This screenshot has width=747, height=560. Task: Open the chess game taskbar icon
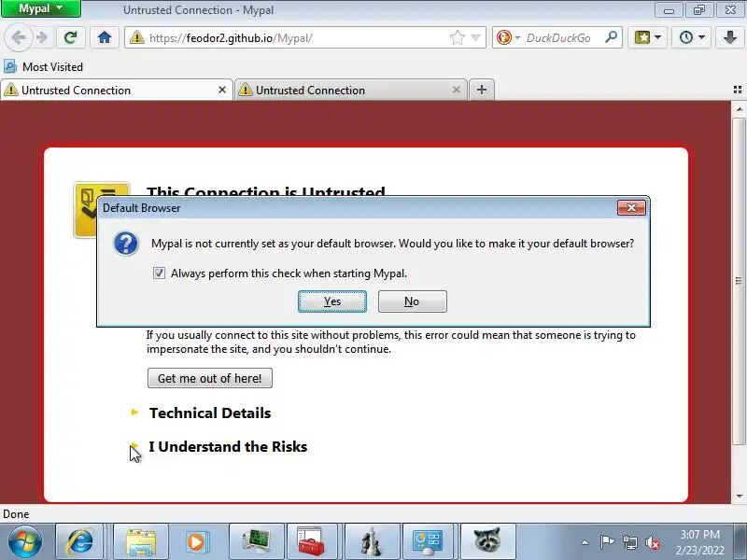(372, 541)
